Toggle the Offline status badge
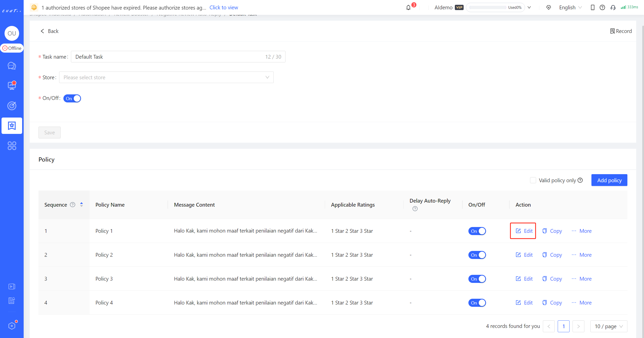This screenshot has height=338, width=644. 12,48
